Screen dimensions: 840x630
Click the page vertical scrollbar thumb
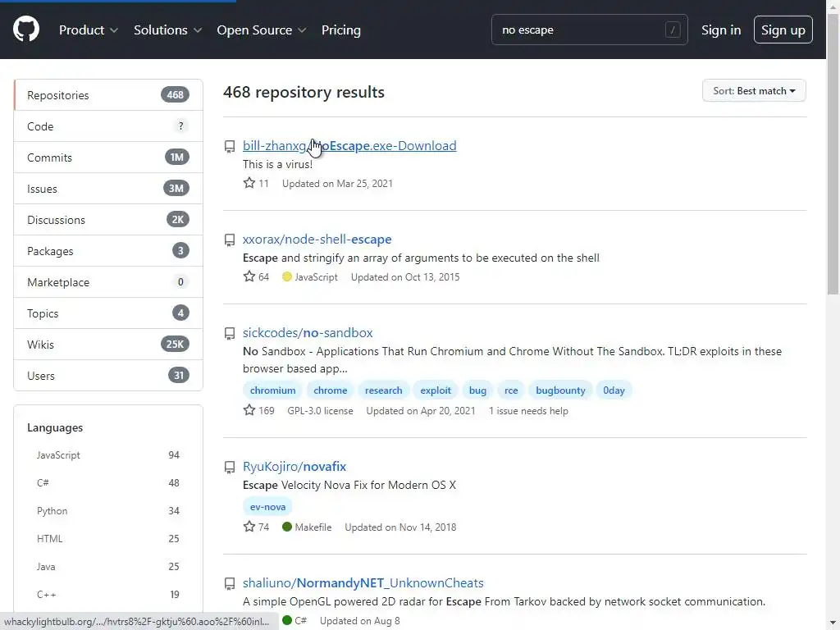coord(833,155)
